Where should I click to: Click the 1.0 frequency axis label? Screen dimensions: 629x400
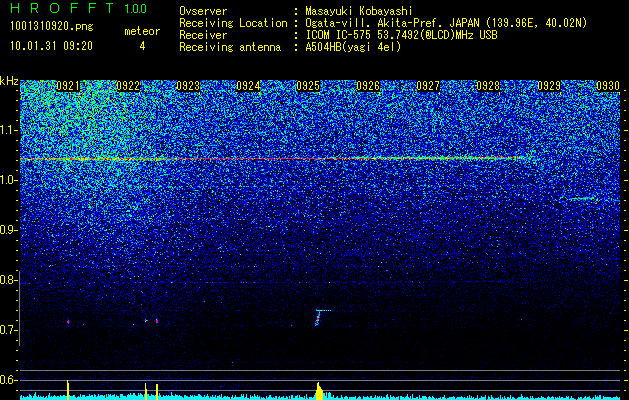[x=9, y=180]
